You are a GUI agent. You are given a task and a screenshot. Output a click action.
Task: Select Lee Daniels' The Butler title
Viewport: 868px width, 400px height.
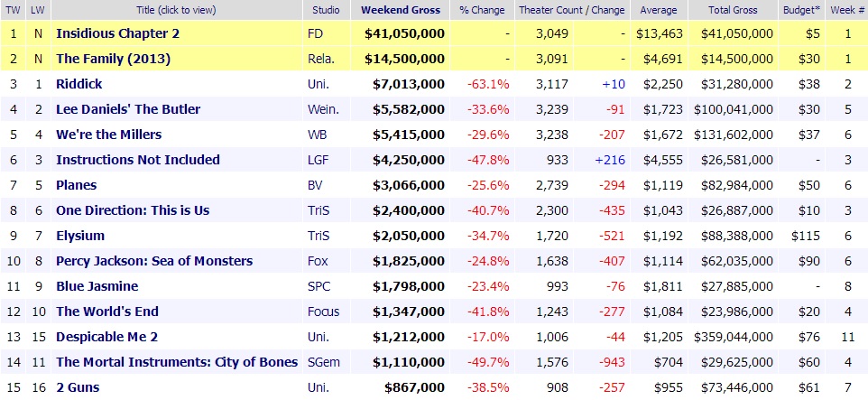pos(128,109)
